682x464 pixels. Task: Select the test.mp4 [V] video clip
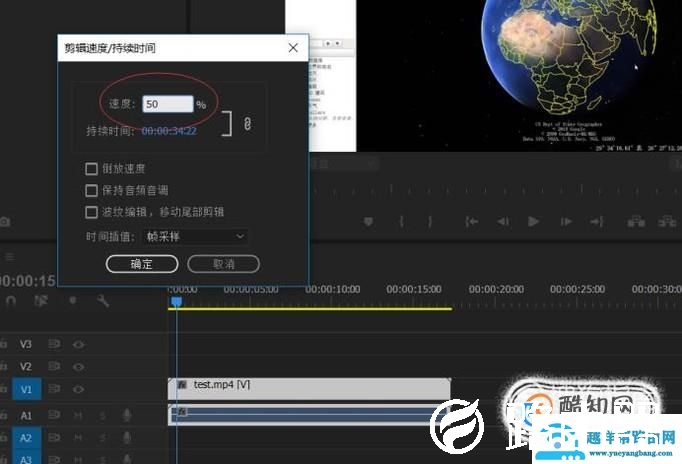tap(309, 389)
